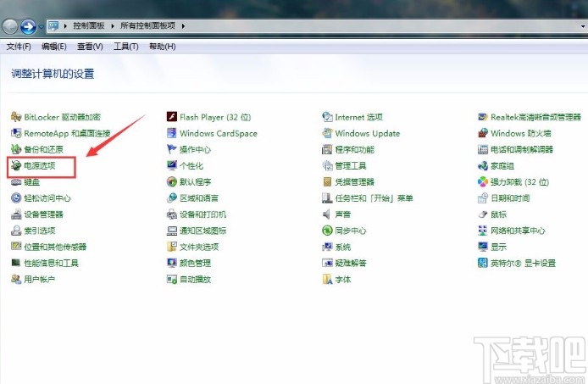Open 网络和共享中心 icon
The image size is (588, 384).
[x=483, y=231]
